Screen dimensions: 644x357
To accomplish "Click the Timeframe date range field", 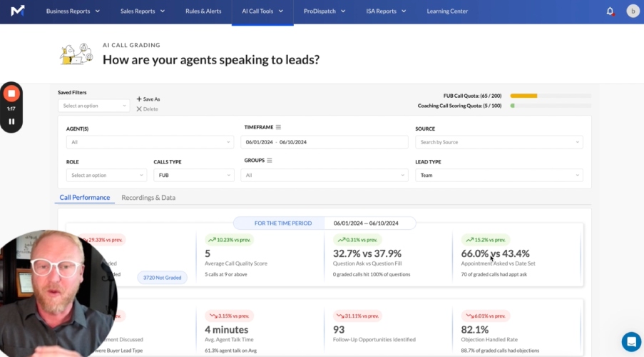I will click(324, 142).
